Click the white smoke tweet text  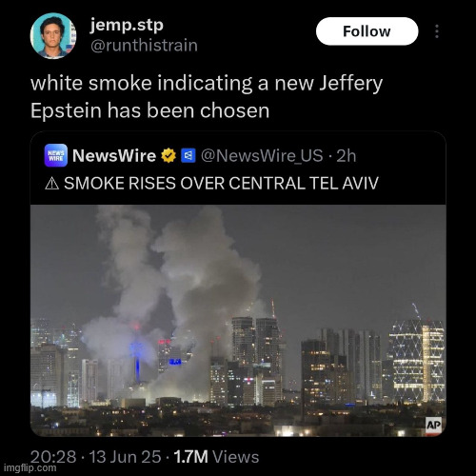coord(207,97)
